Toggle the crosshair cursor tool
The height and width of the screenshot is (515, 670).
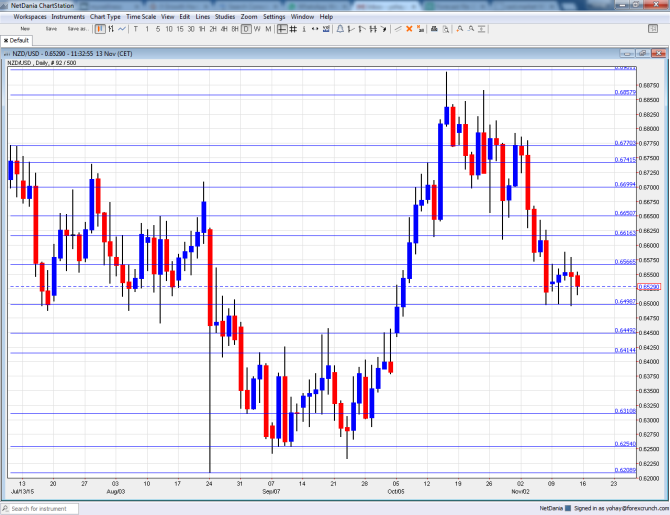click(282, 29)
